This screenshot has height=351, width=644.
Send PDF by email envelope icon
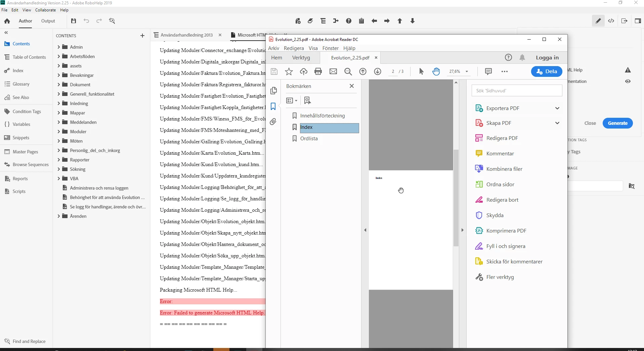(x=333, y=71)
